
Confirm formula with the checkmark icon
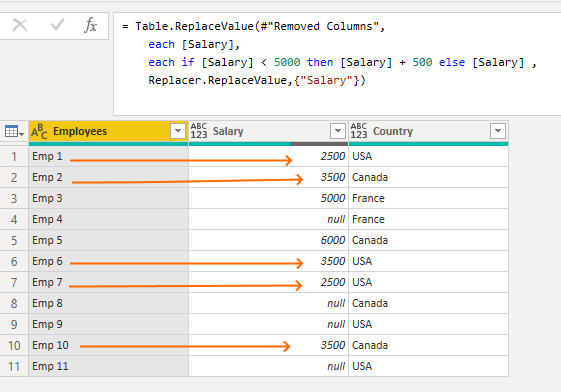[x=57, y=25]
